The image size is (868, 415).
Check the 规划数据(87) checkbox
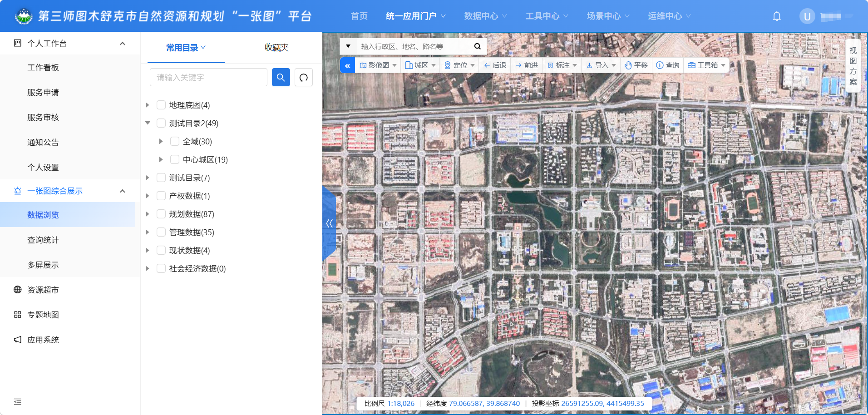click(x=161, y=214)
